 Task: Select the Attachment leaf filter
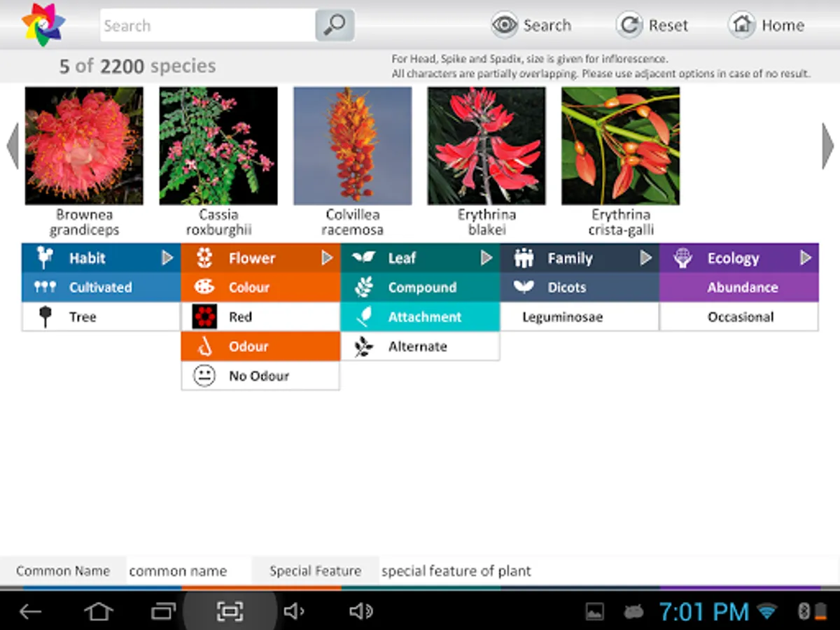pyautogui.click(x=420, y=317)
